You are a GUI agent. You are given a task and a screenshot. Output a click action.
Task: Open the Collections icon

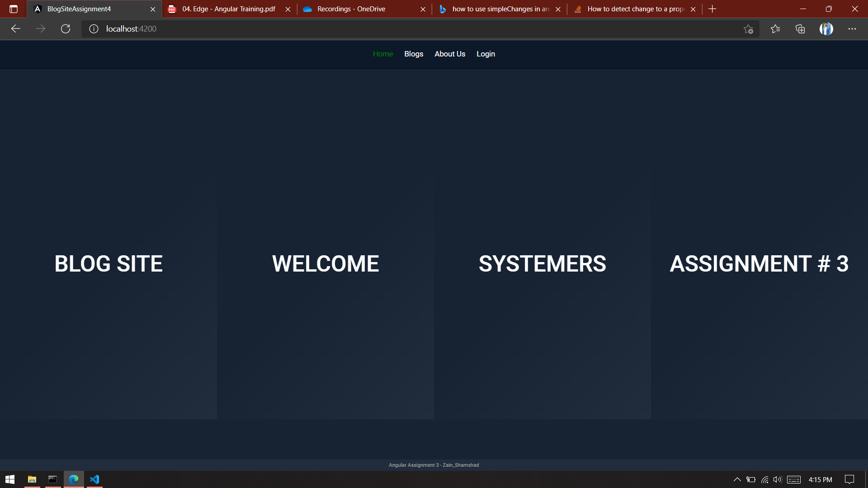click(x=800, y=28)
